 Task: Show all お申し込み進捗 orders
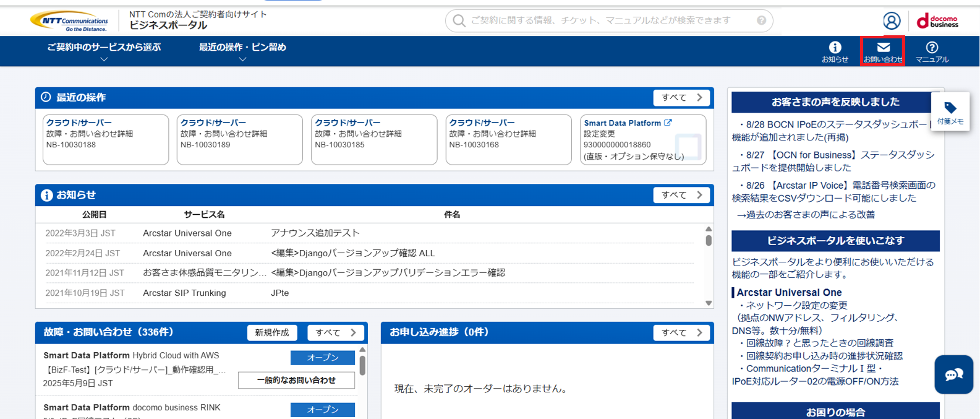pyautogui.click(x=681, y=332)
